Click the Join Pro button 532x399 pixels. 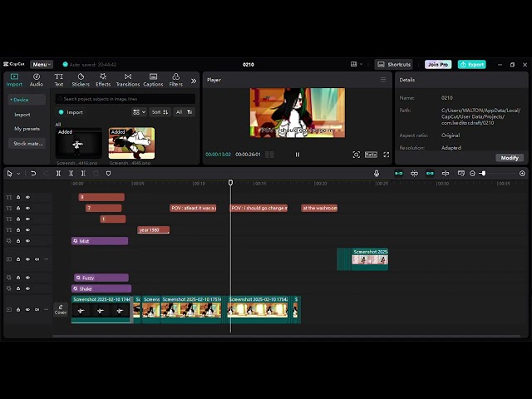pyautogui.click(x=438, y=65)
